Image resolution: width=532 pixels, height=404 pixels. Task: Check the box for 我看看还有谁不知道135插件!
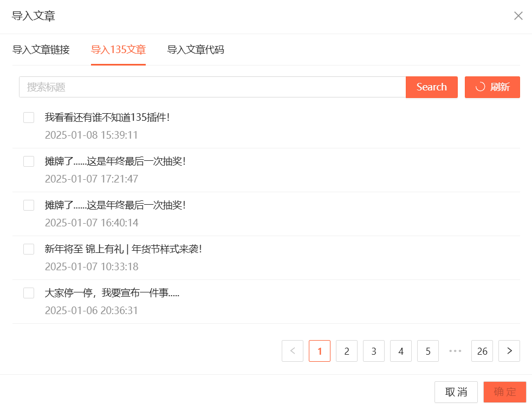point(29,118)
